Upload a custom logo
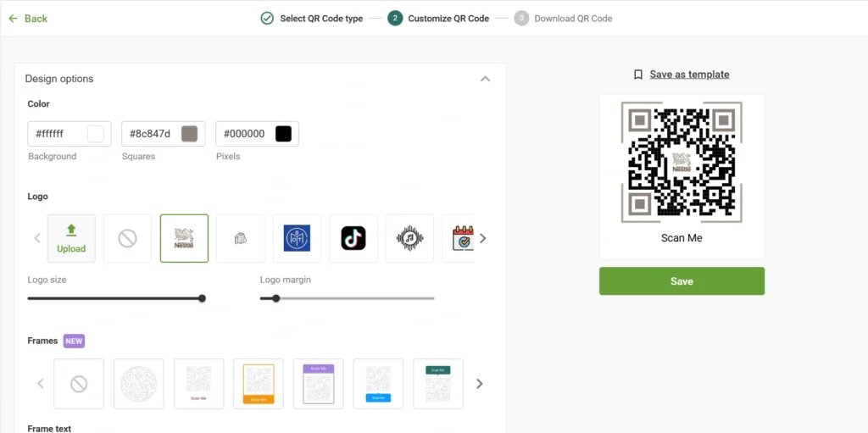 point(71,238)
